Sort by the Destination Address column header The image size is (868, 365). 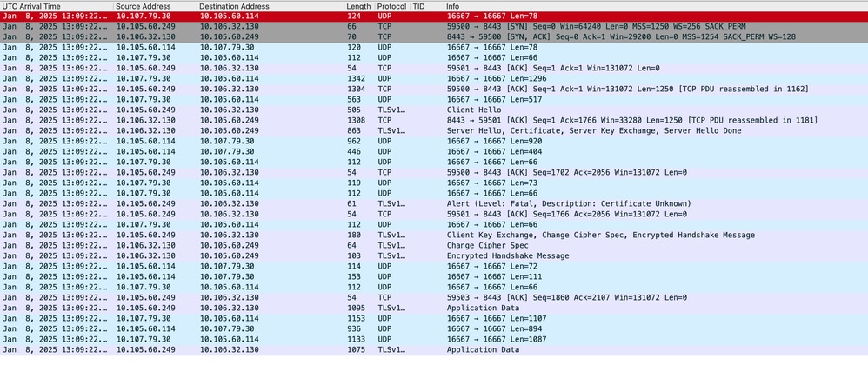(x=270, y=6)
